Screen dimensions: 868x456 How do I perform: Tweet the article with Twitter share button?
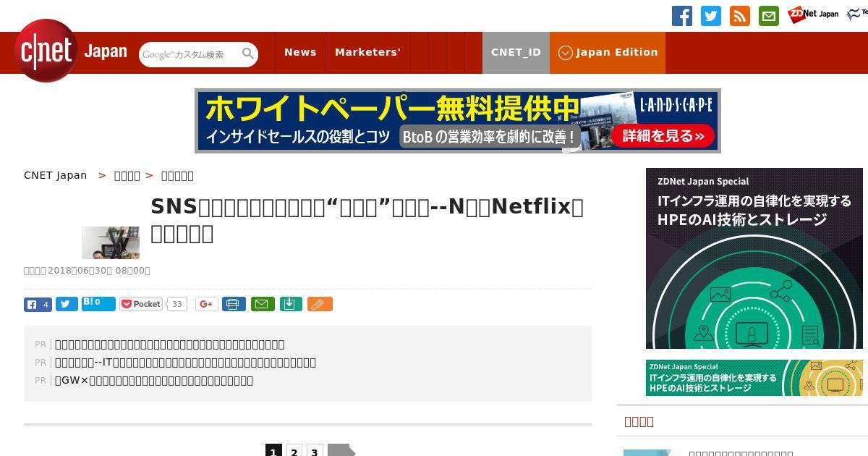point(67,304)
